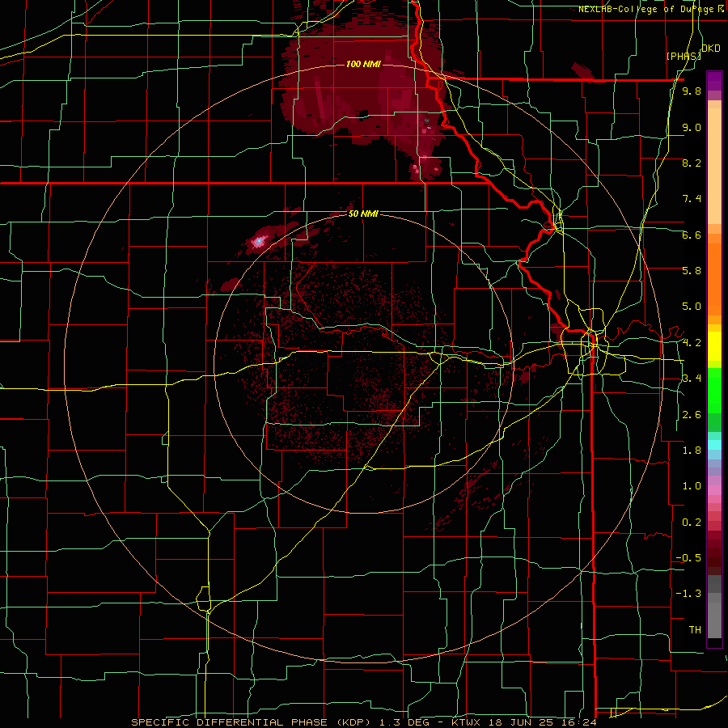This screenshot has height=728, width=728.
Task: Click the TH label on the color scale
Action: [x=695, y=630]
